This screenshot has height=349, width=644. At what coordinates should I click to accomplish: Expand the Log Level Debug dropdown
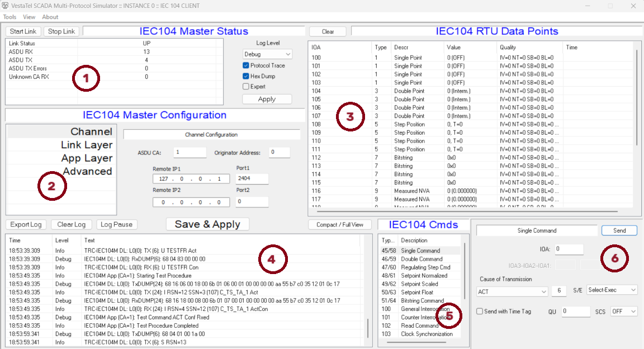click(267, 54)
